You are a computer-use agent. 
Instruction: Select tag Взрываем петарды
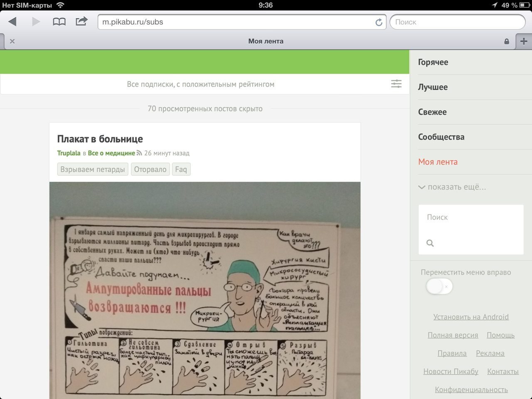click(93, 169)
